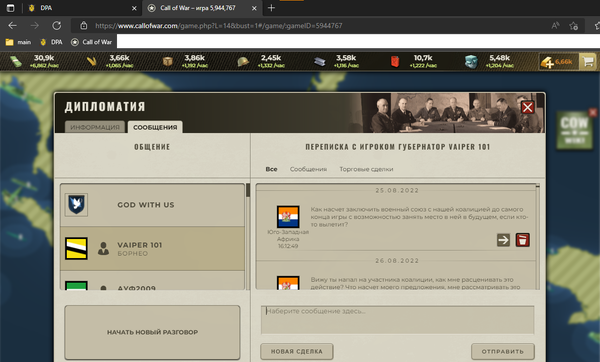Show the Все messages filter

coord(271,169)
